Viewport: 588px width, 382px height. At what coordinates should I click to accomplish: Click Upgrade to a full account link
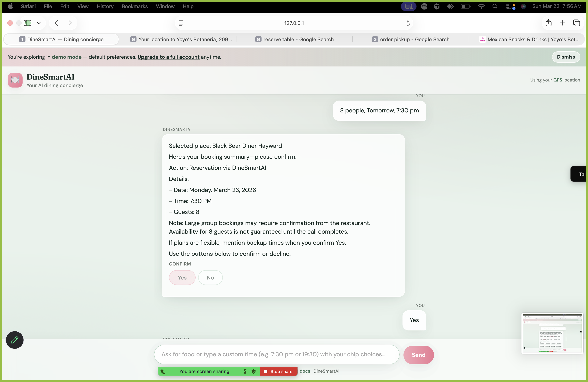(168, 57)
